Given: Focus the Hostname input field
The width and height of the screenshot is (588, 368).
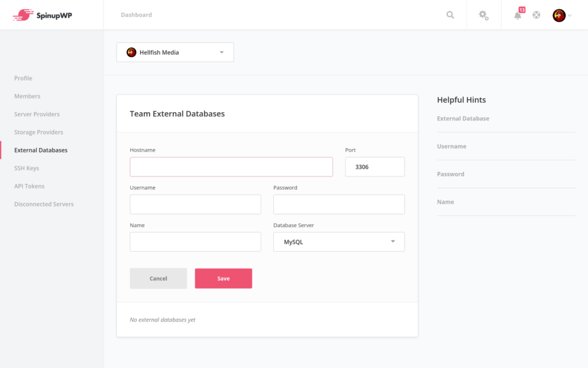Looking at the screenshot, I should point(231,167).
